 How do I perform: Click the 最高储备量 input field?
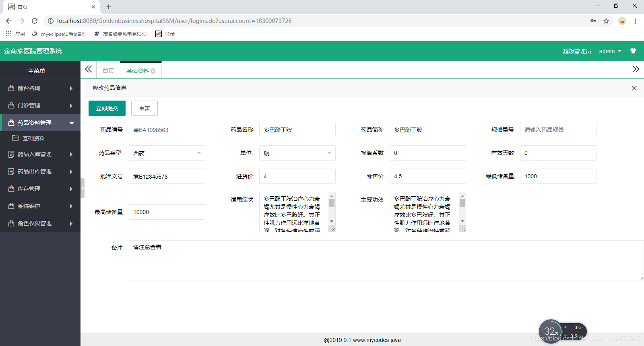click(x=167, y=212)
